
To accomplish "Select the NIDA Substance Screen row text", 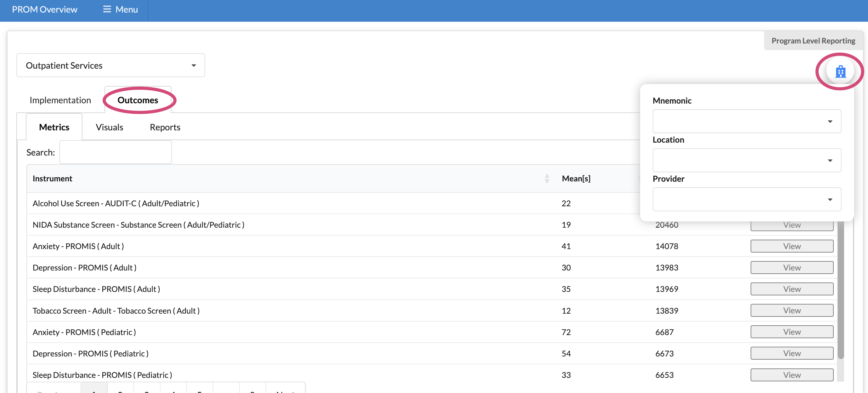I will coord(138,225).
